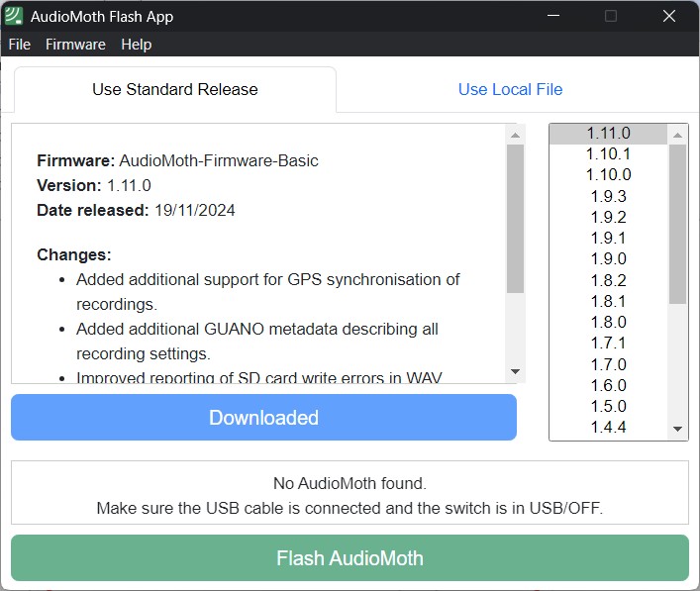This screenshot has height=591, width=700.
Task: Click the AudioMoth app logo icon
Action: pyautogui.click(x=14, y=16)
